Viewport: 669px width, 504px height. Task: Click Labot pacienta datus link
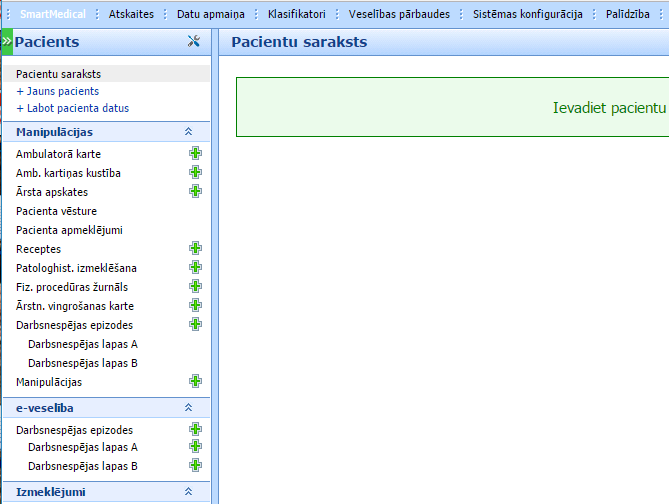point(77,108)
